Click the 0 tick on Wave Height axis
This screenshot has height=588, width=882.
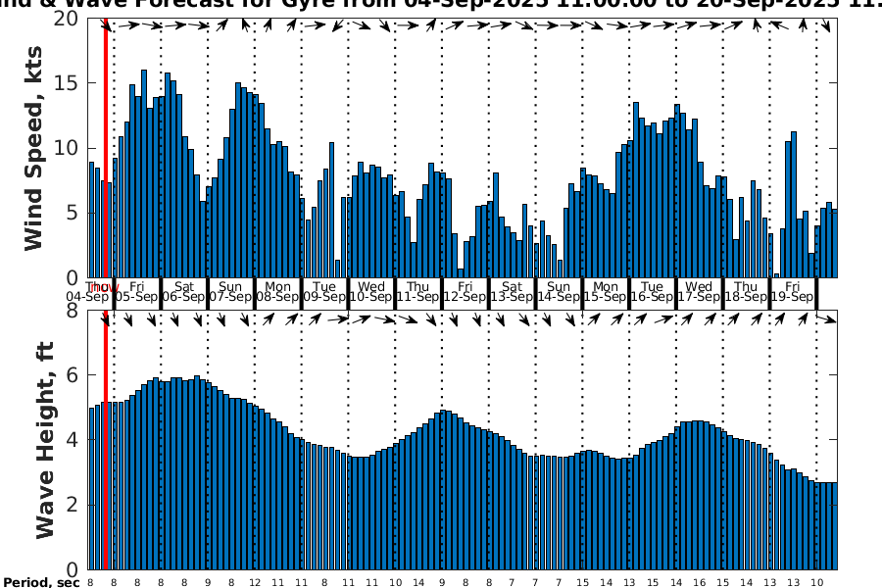click(x=72, y=568)
